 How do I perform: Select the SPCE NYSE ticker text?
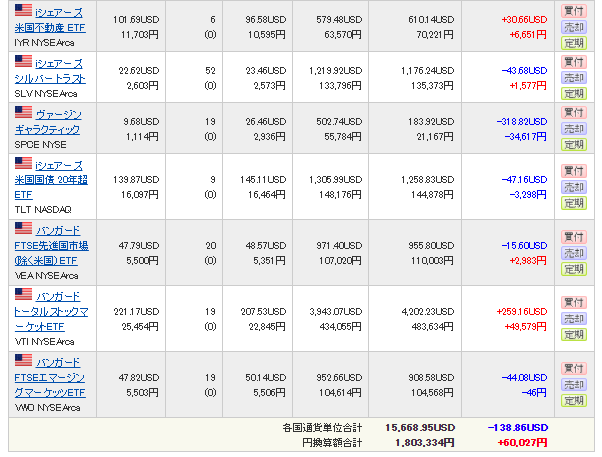click(x=40, y=145)
